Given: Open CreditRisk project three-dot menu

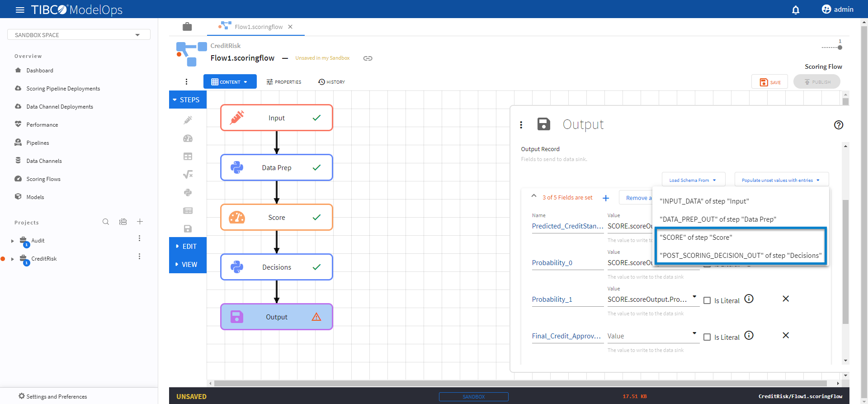Looking at the screenshot, I should [139, 257].
